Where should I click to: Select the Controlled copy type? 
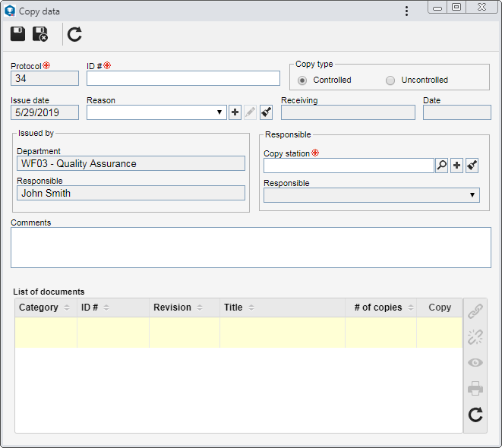click(x=302, y=80)
